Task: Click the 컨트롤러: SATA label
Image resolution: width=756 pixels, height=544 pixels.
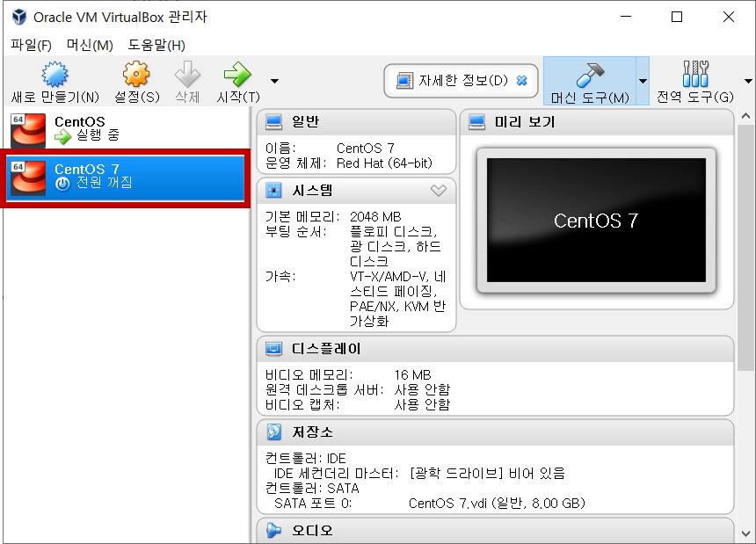Action: click(312, 489)
